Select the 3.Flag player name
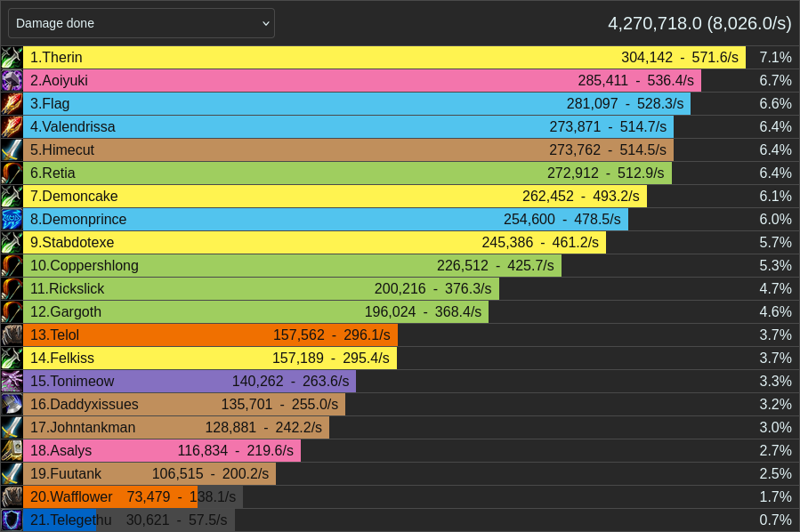The height and width of the screenshot is (532, 800). coord(50,103)
